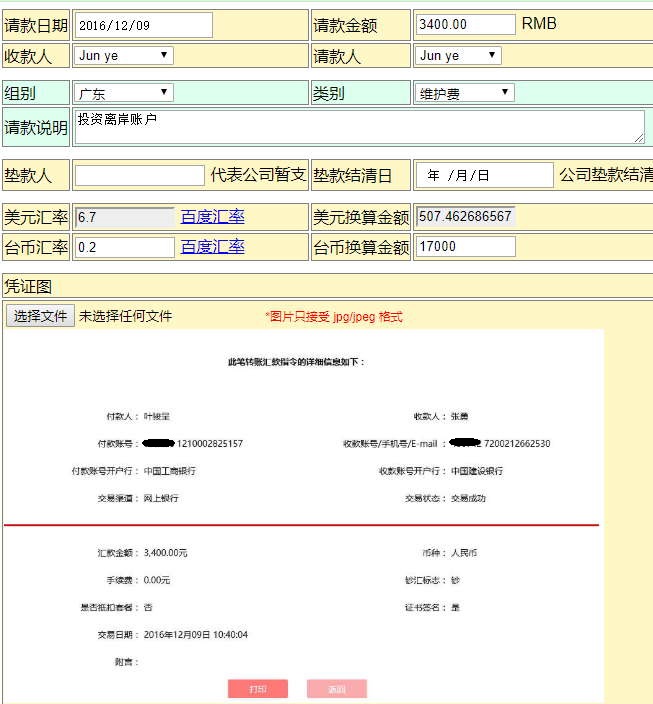Click the pink 返回 button in the voucher image

[x=337, y=689]
